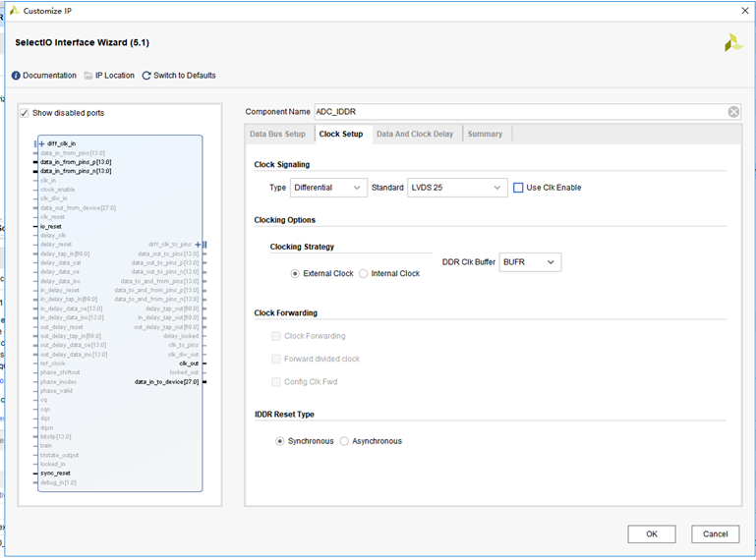Expand the diff_clk_in port plus icon
The image size is (756, 560).
(42, 143)
